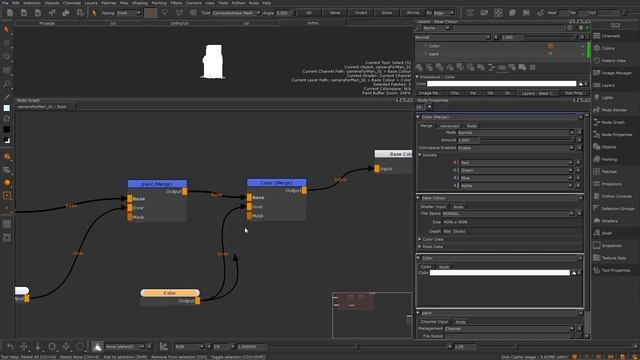
Task: Click the Procedural Color white swatch in Layers
Action: click(502, 84)
